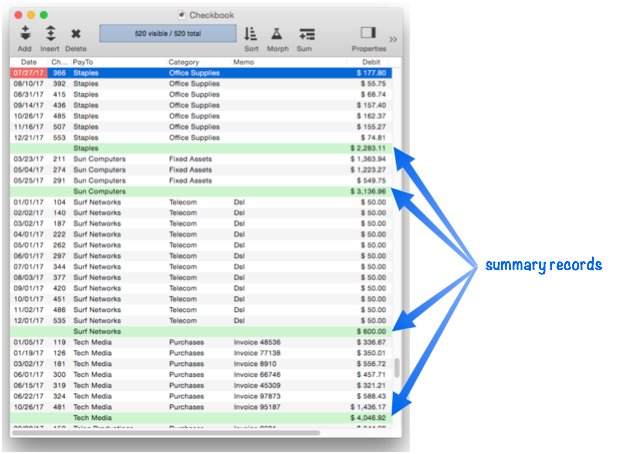
Task: Click check number 420
Action: pos(60,288)
